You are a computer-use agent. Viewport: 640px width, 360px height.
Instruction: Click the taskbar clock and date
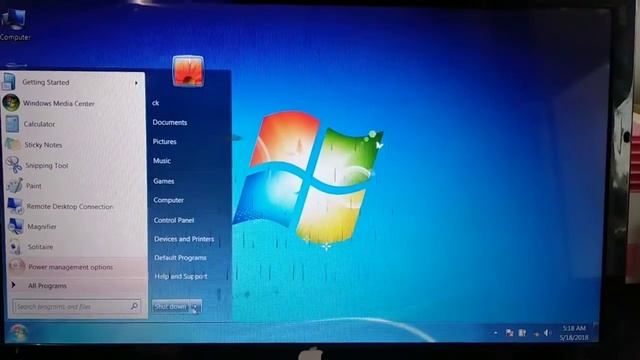[574, 333]
